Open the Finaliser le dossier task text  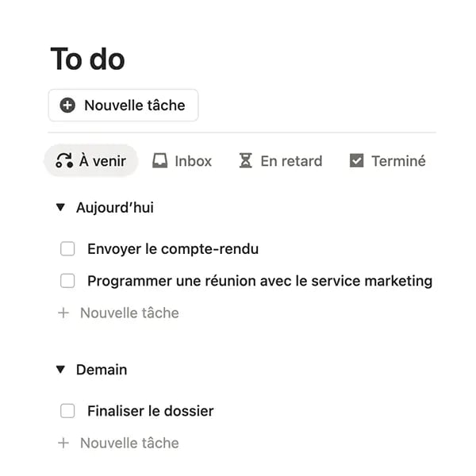(x=151, y=411)
